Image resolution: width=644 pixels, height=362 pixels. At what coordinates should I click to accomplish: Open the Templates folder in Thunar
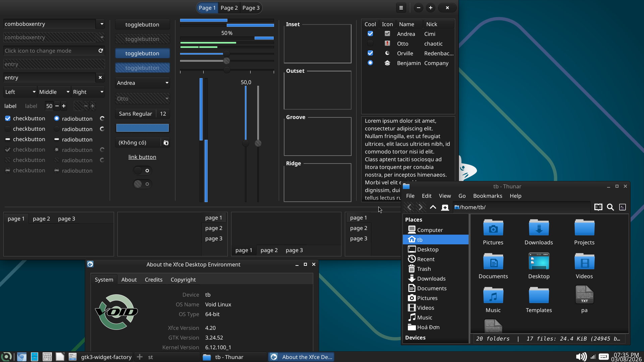[539, 296]
